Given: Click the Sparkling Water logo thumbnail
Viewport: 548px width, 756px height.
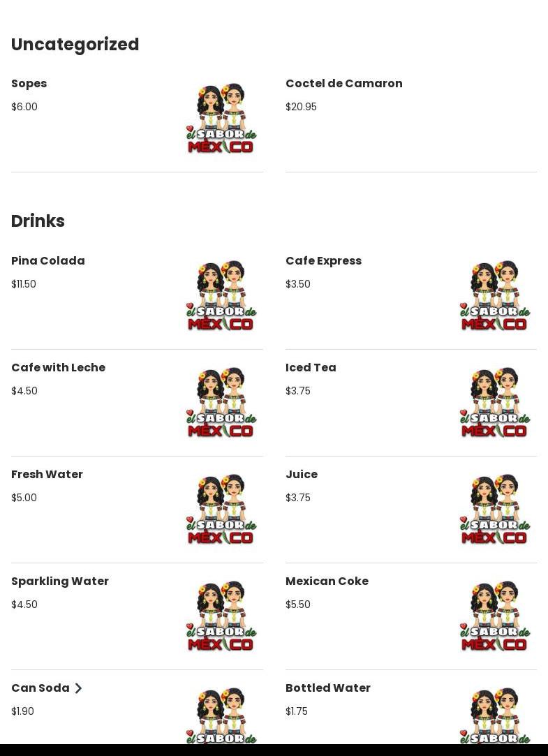Looking at the screenshot, I should [x=221, y=616].
